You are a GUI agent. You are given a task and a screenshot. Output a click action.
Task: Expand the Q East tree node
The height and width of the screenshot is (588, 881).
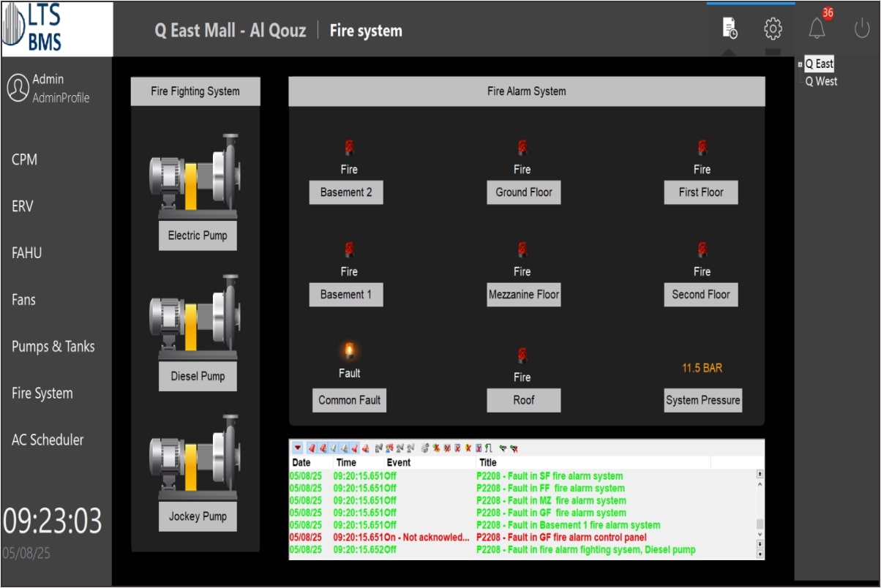pos(801,64)
